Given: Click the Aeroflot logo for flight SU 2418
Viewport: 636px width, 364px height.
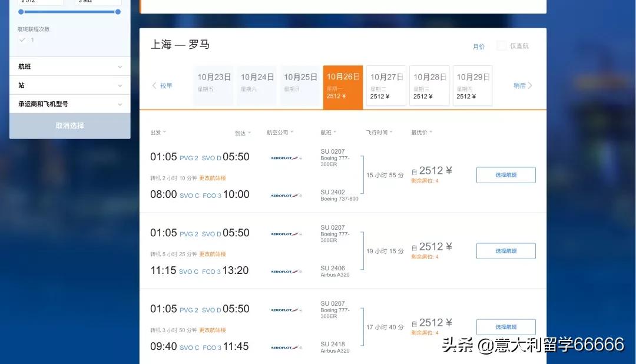Looking at the screenshot, I should [286, 347].
